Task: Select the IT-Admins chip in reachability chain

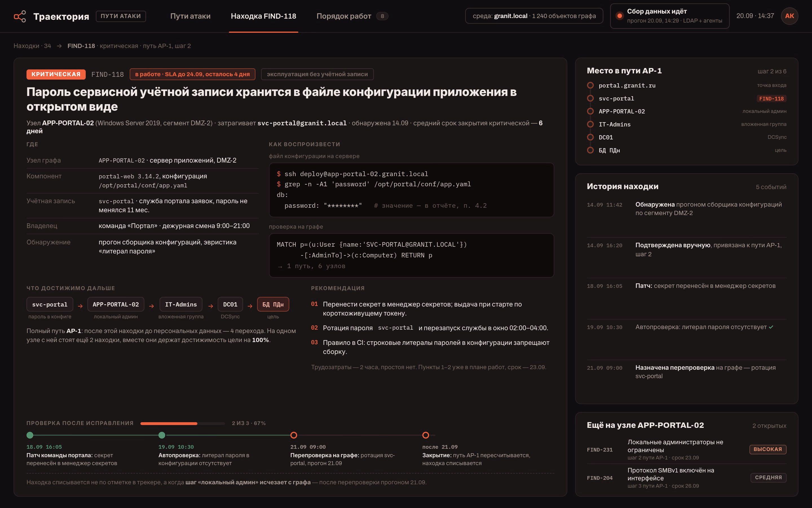Action: [x=181, y=305]
